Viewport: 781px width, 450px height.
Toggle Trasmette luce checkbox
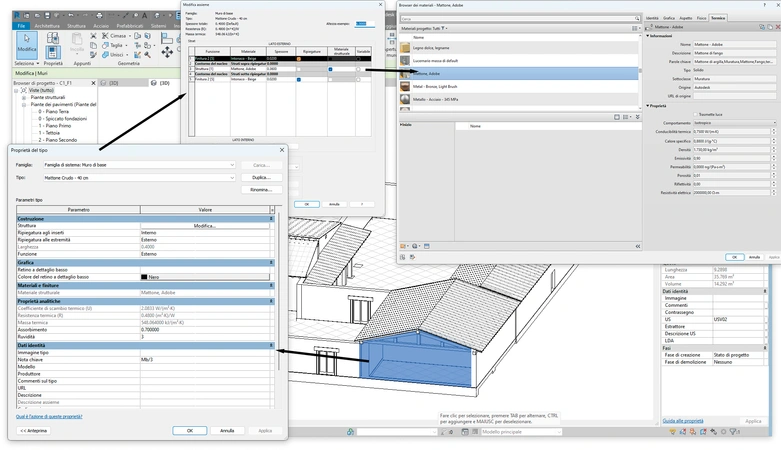click(x=696, y=114)
